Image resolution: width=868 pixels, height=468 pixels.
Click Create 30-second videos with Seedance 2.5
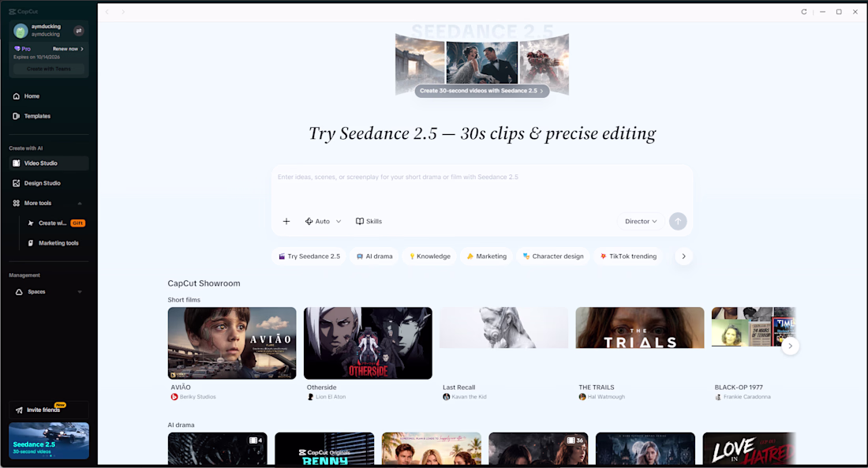481,91
